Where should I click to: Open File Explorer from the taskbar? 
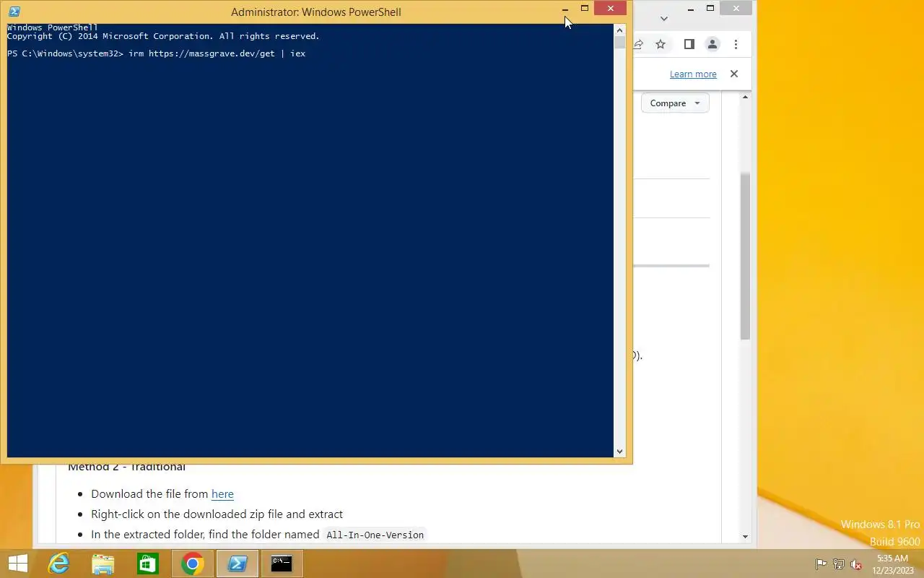coord(103,564)
